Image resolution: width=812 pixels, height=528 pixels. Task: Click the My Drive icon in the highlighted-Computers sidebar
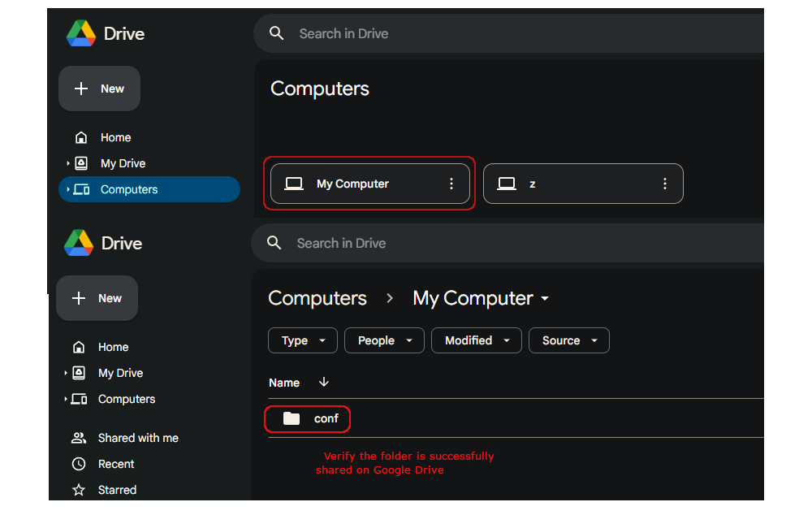tap(81, 163)
